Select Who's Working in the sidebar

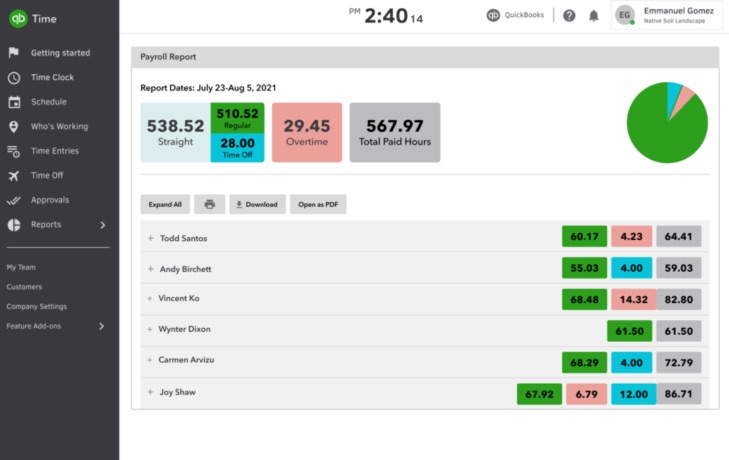tap(59, 127)
